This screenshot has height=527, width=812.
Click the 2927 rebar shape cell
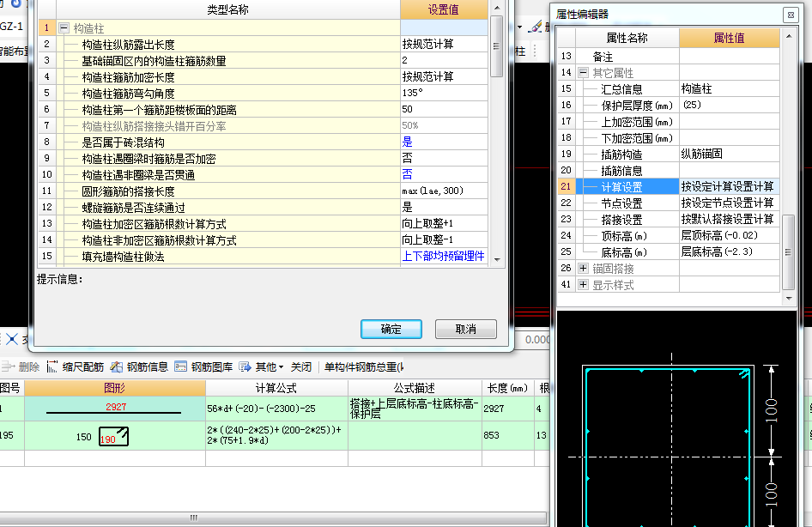pyautogui.click(x=115, y=409)
